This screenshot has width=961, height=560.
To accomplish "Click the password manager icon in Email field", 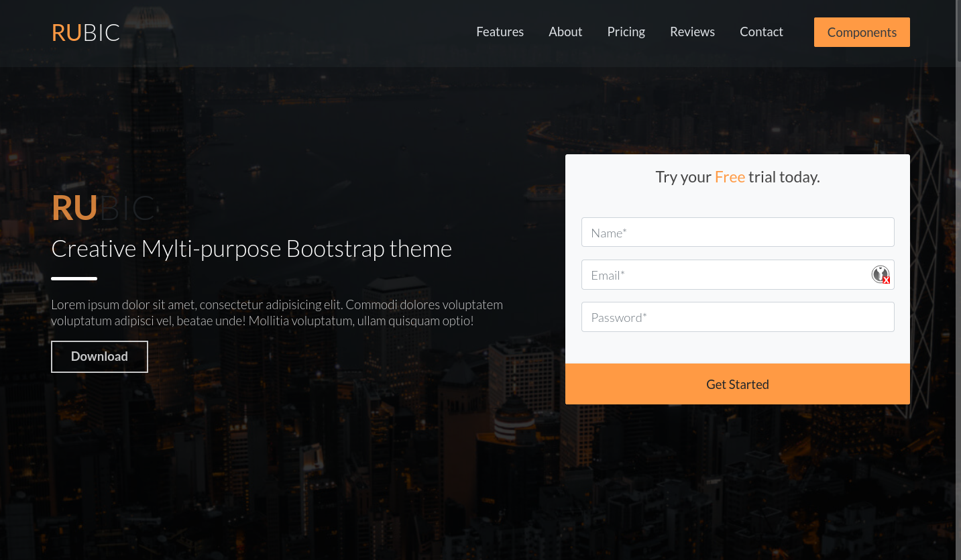I will 880,274.
